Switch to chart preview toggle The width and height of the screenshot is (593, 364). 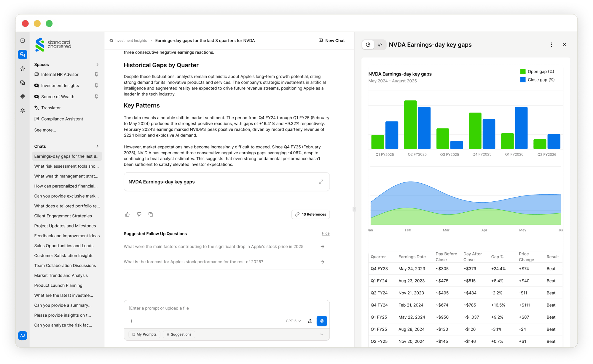click(x=368, y=45)
